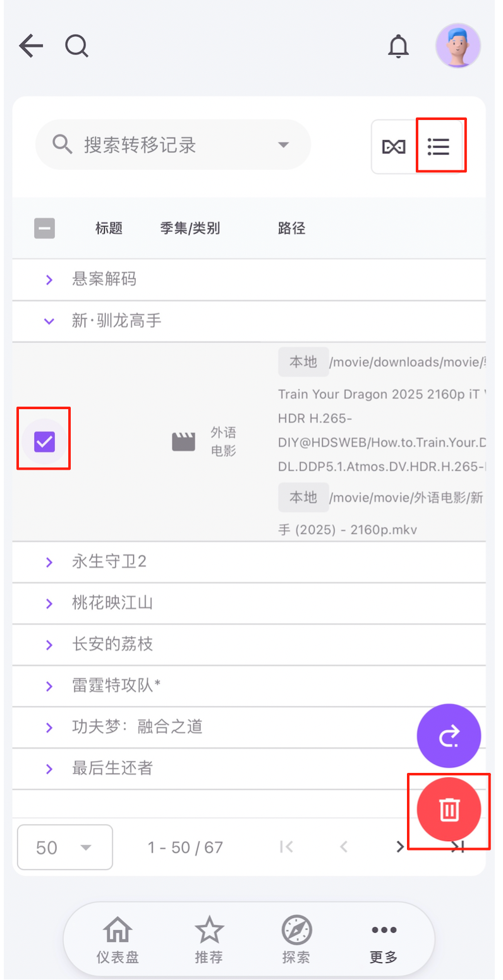Open search with the magnifier icon
This screenshot has width=503, height=980.
point(77,46)
